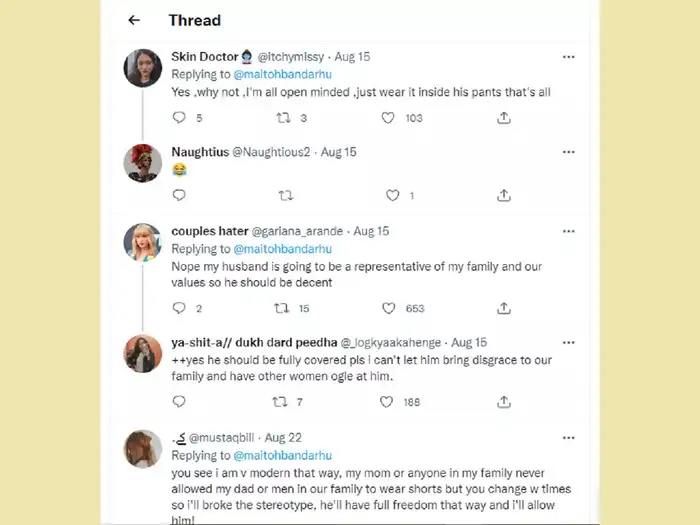Like the Naughtius laughing emoji tweet
The image size is (700, 525).
393,196
